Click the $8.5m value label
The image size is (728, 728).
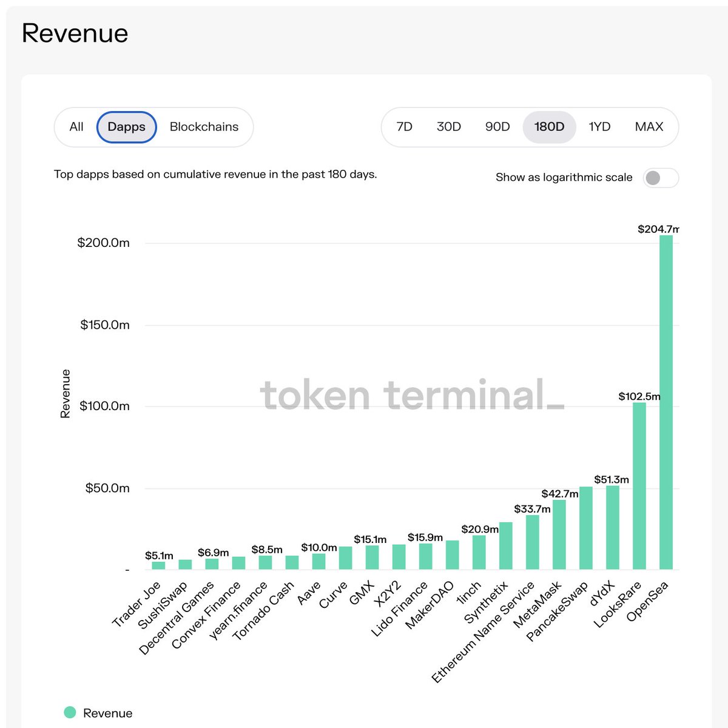(267, 550)
